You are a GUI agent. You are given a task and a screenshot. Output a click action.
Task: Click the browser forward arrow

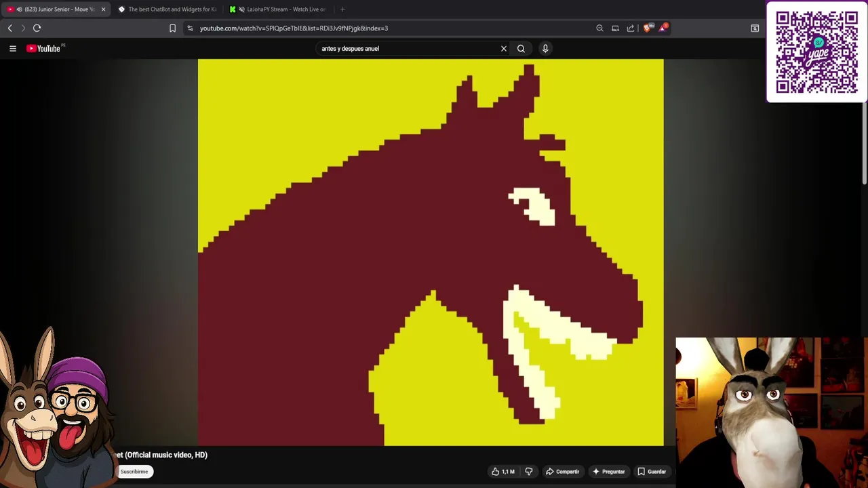23,28
